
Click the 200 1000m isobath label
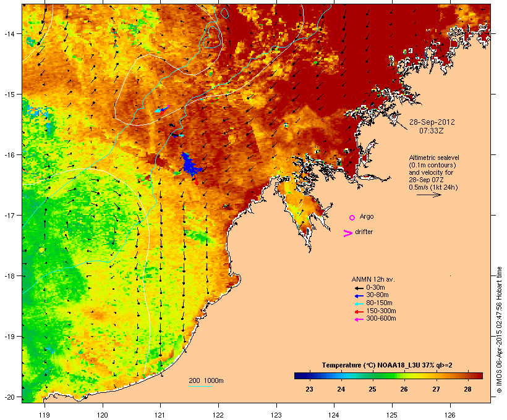point(206,380)
